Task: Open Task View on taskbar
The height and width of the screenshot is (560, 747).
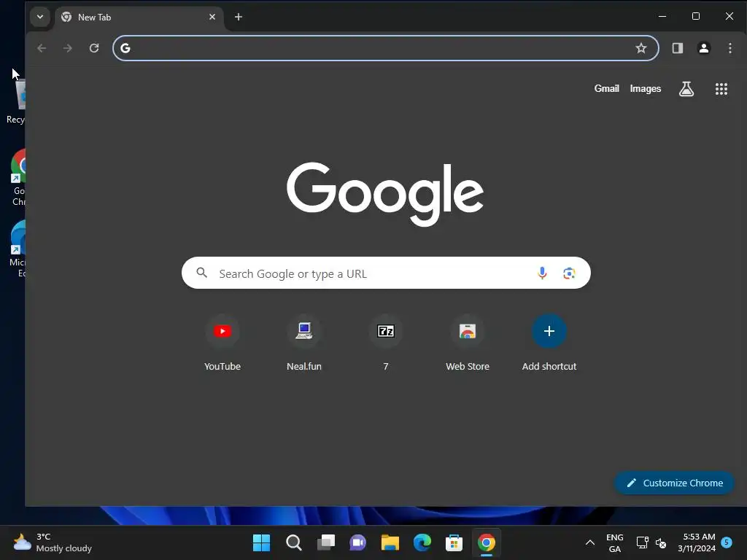Action: coord(326,542)
